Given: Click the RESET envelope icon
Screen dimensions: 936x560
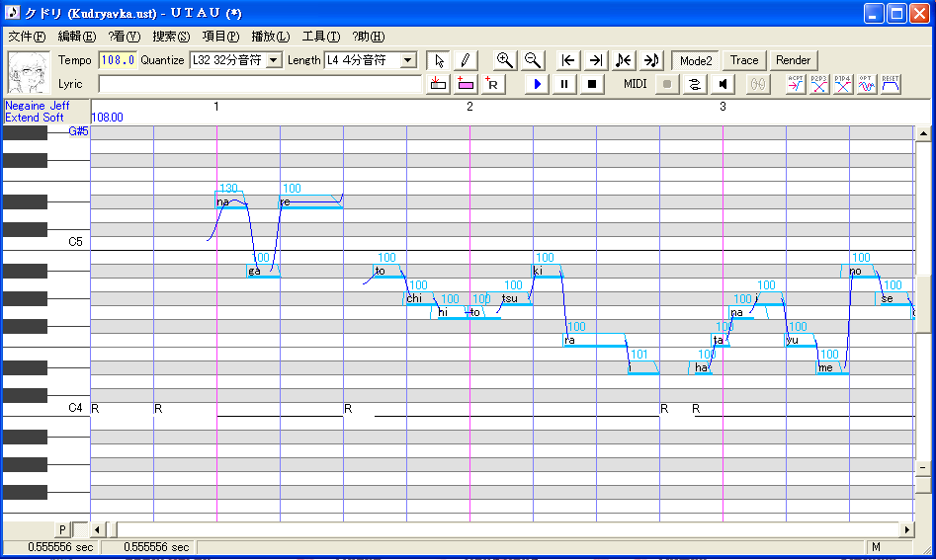Looking at the screenshot, I should tap(890, 84).
